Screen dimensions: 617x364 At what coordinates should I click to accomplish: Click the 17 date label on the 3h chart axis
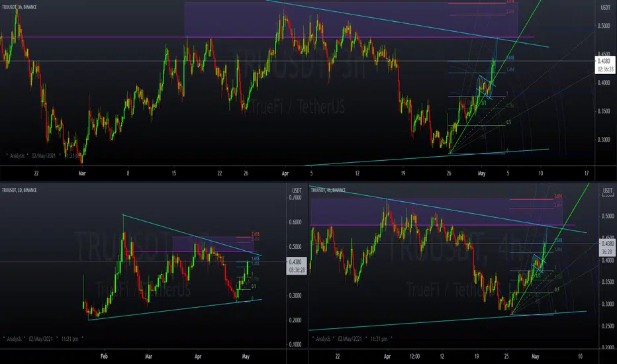587,173
